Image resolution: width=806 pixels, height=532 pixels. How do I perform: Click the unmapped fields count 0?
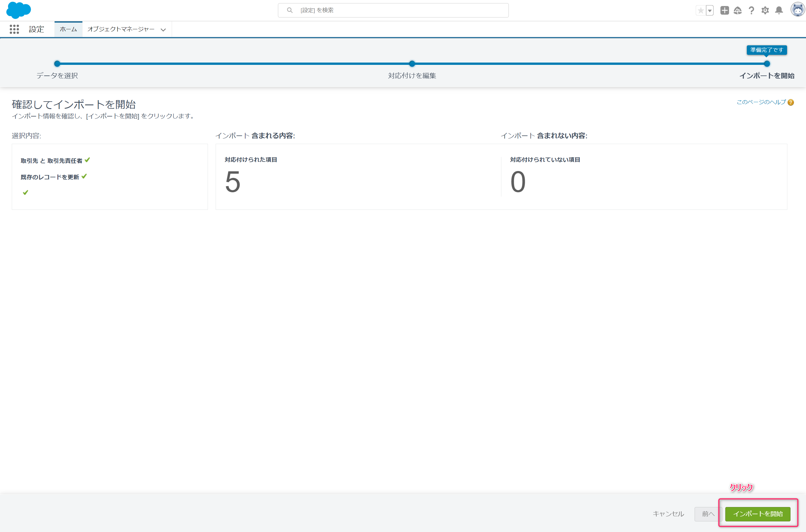pyautogui.click(x=518, y=182)
